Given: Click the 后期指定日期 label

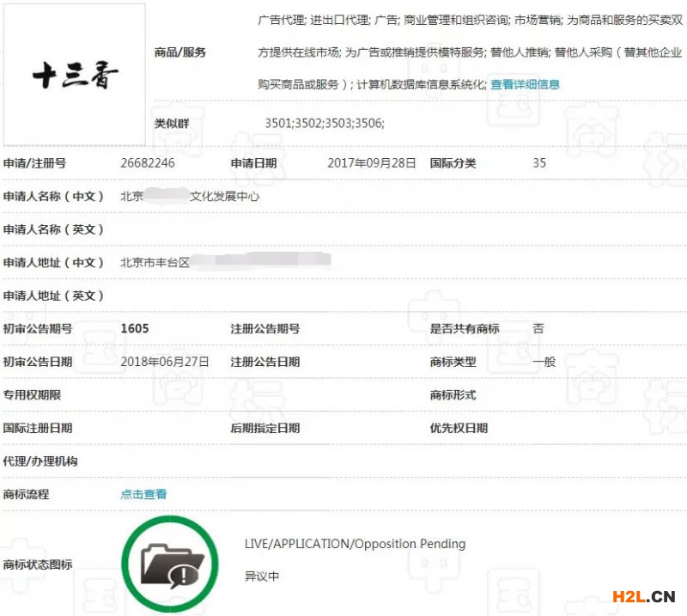Looking at the screenshot, I should point(265,428).
